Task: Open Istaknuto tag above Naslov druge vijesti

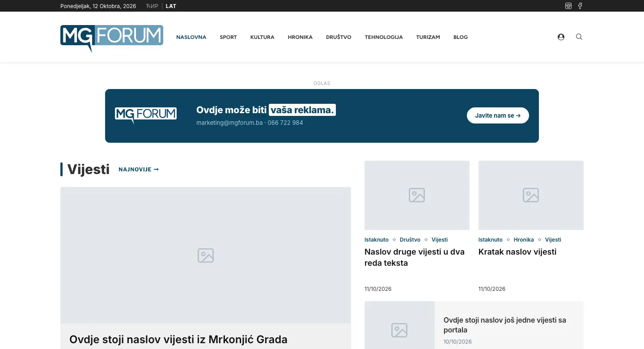Action: point(377,240)
